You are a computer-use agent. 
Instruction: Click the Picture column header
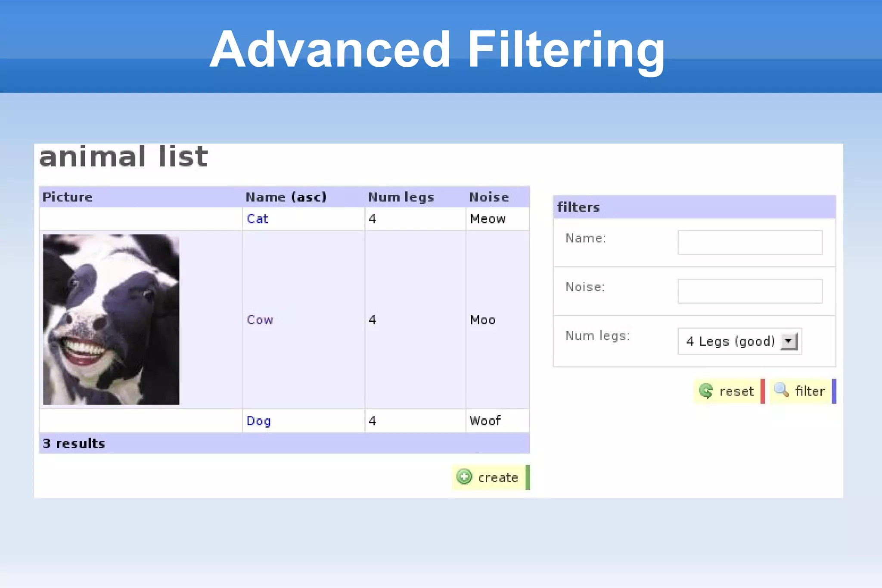(x=68, y=197)
